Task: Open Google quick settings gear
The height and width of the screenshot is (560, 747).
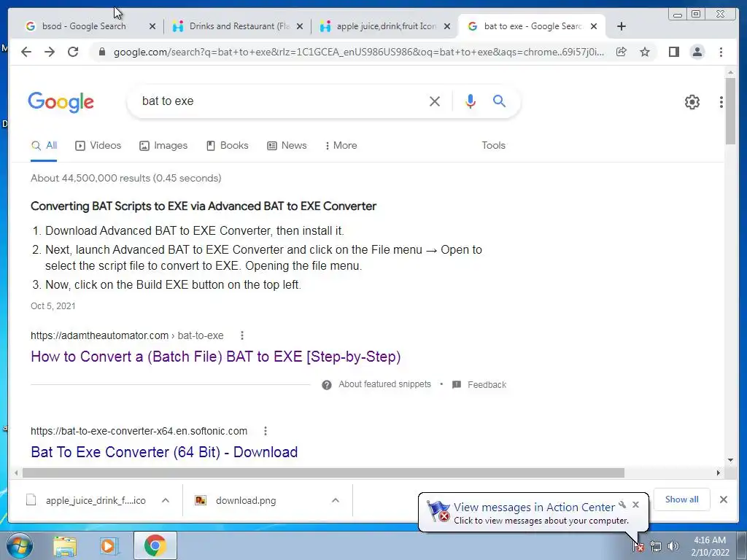Action: pyautogui.click(x=692, y=102)
